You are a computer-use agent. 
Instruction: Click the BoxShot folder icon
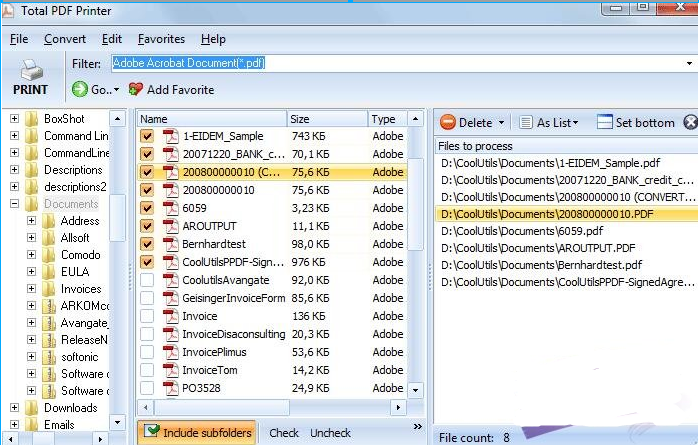32,119
